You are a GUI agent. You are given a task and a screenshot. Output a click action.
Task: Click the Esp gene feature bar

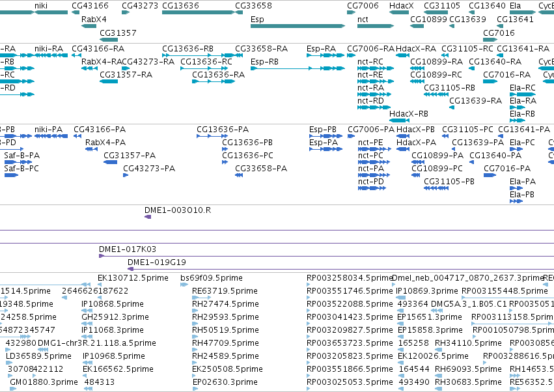tap(298, 26)
